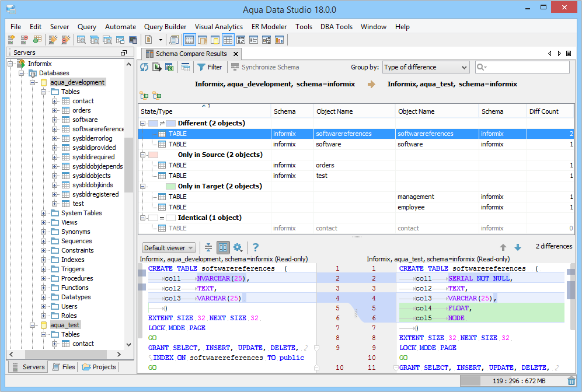The image size is (582, 392).
Task: Select the Schema Compare Results tab
Action: [x=191, y=54]
